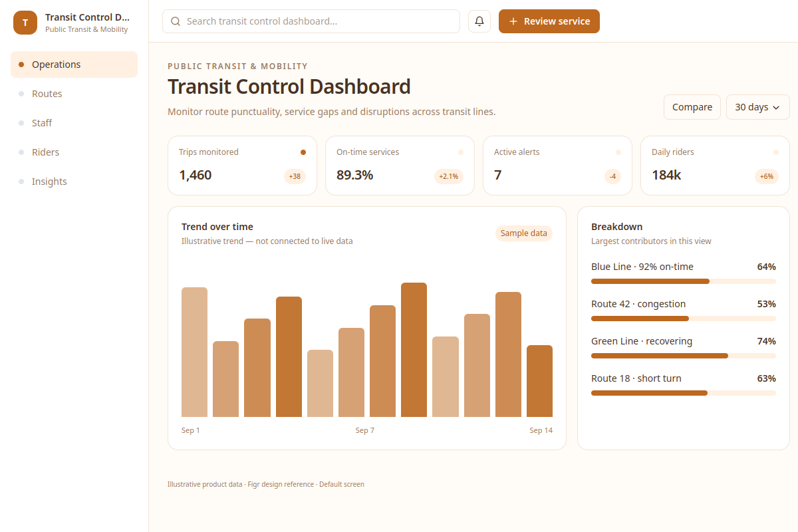
Task: Click the Green Line recovering progress bar
Action: [x=684, y=356]
